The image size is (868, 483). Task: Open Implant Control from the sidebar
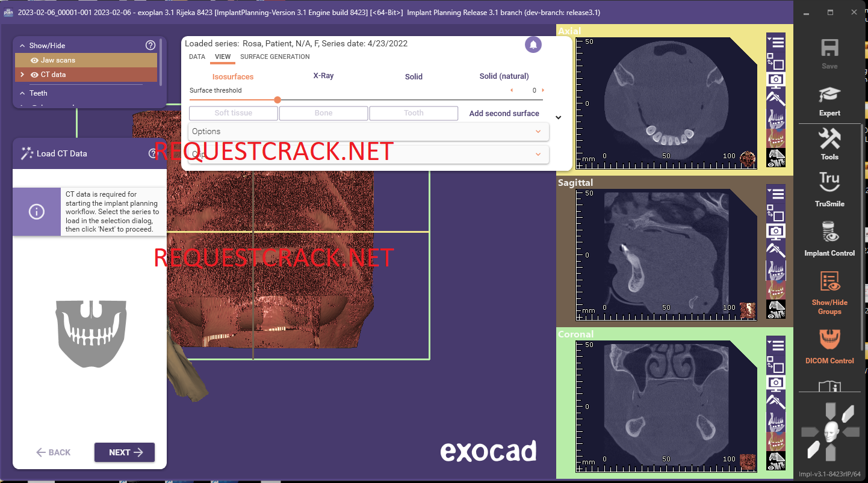(829, 236)
